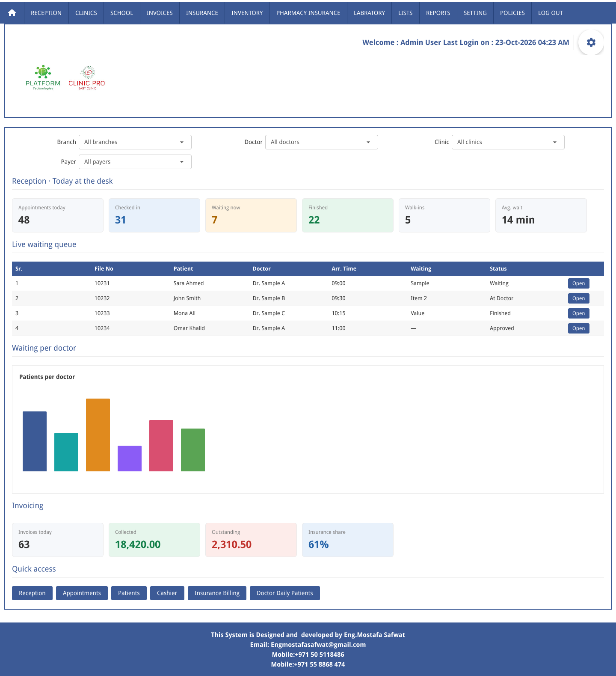Expand the Doctor filter dropdown
616x676 pixels.
click(322, 142)
